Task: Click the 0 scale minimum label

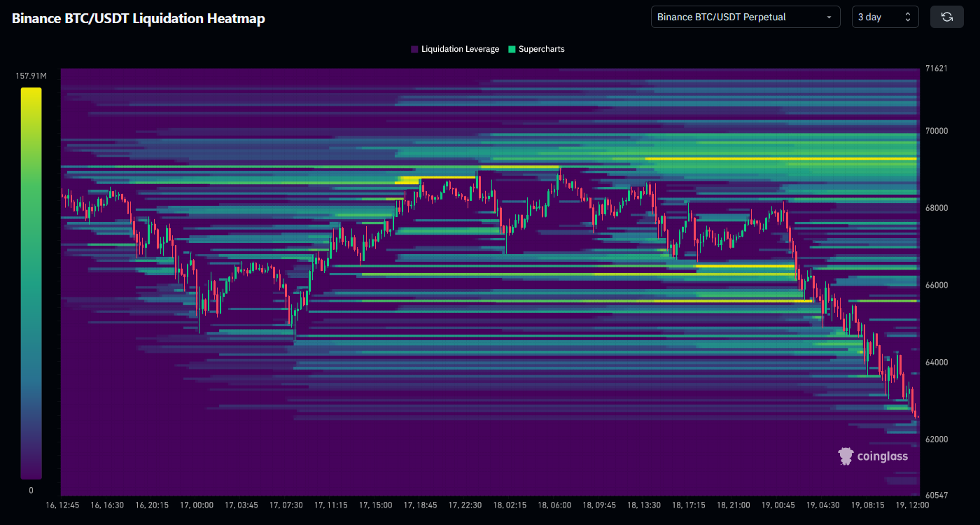Action: coord(31,490)
